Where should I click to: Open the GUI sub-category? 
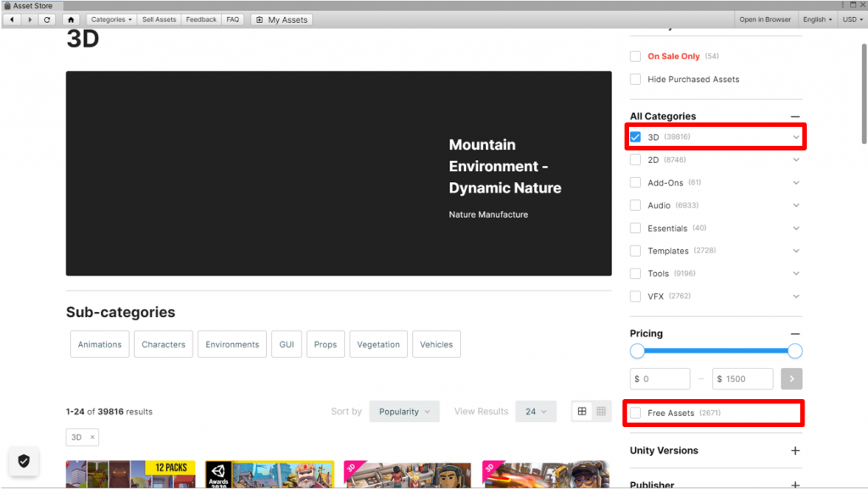tap(287, 344)
